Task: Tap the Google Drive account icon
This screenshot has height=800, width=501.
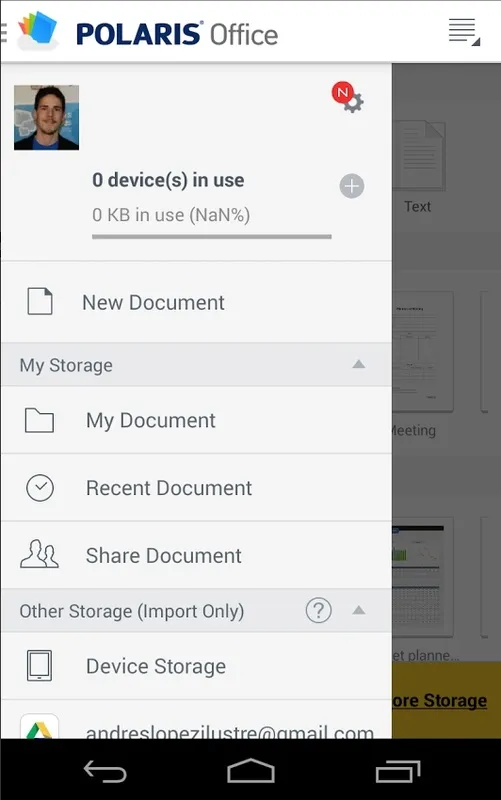Action: point(39,727)
